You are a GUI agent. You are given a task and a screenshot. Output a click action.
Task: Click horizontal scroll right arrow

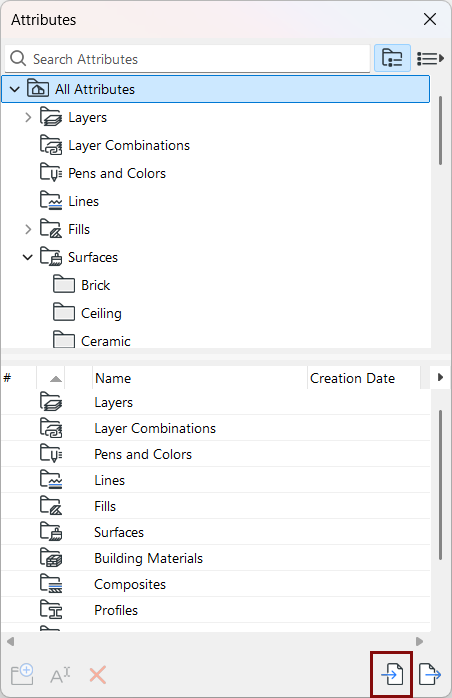[x=419, y=641]
